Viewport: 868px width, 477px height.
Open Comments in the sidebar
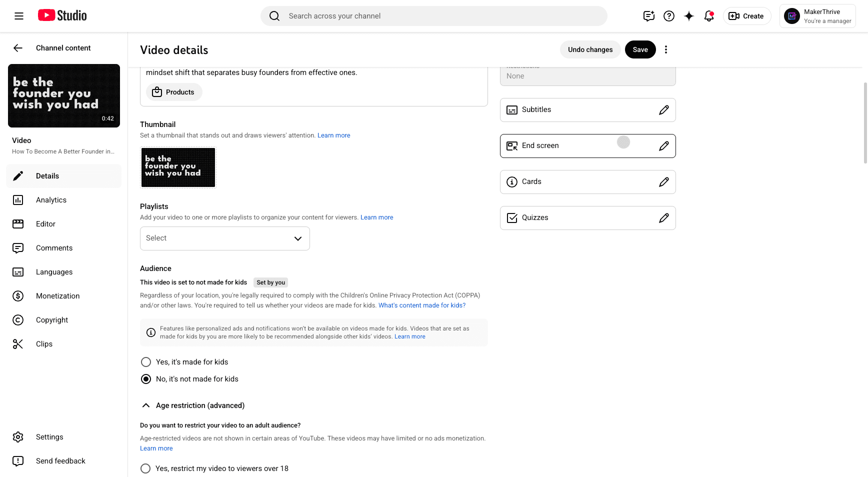click(64, 248)
